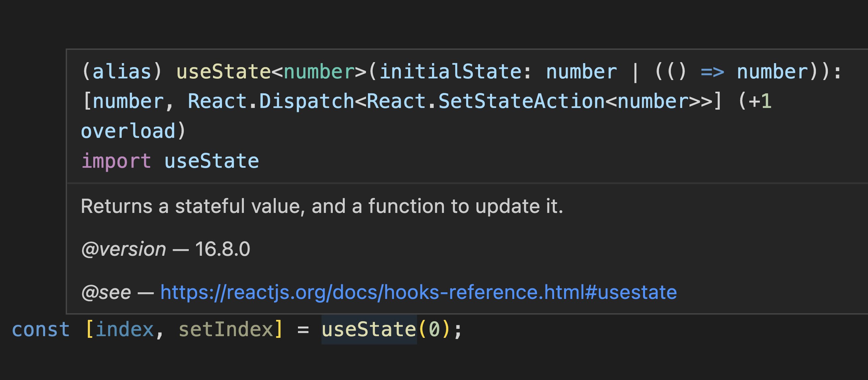Click the setIndex variable in the code line
868x380 pixels.
point(226,330)
